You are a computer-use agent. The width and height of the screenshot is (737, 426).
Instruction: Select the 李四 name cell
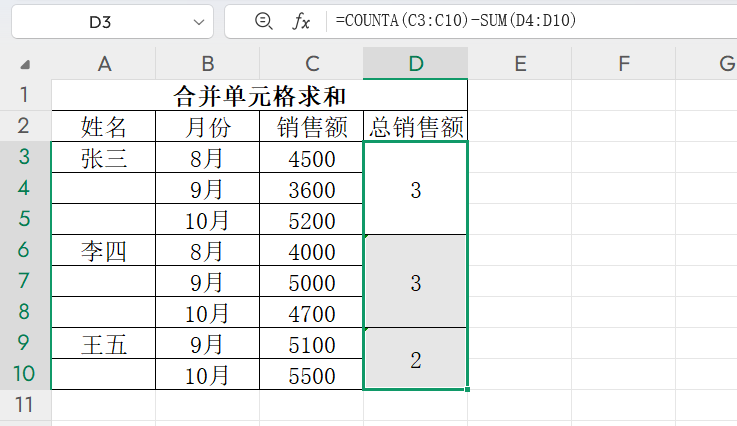coord(103,251)
